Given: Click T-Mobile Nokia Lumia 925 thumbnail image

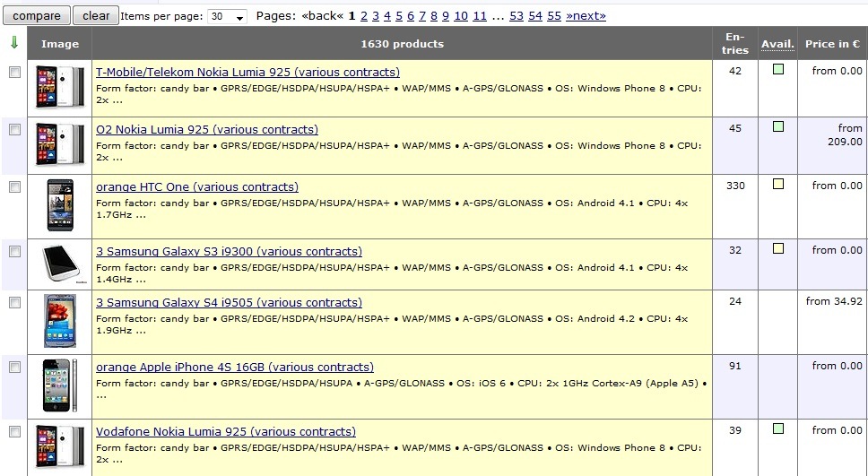Looking at the screenshot, I should [60, 87].
